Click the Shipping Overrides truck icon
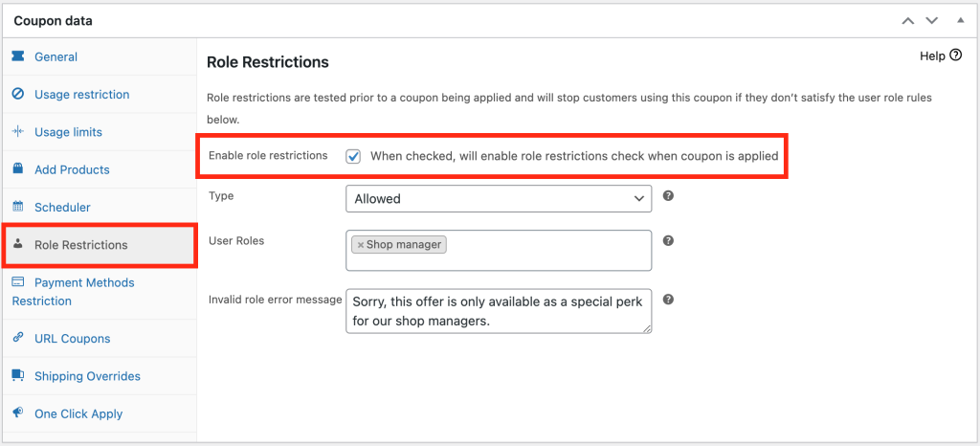 pyautogui.click(x=18, y=375)
